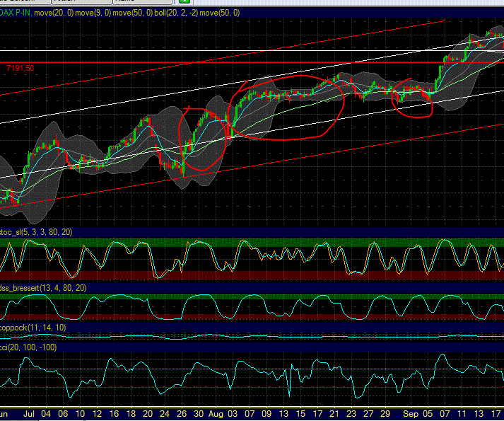The image size is (504, 421).
Task: Select date 30 on the time axis
Action: (199, 414)
